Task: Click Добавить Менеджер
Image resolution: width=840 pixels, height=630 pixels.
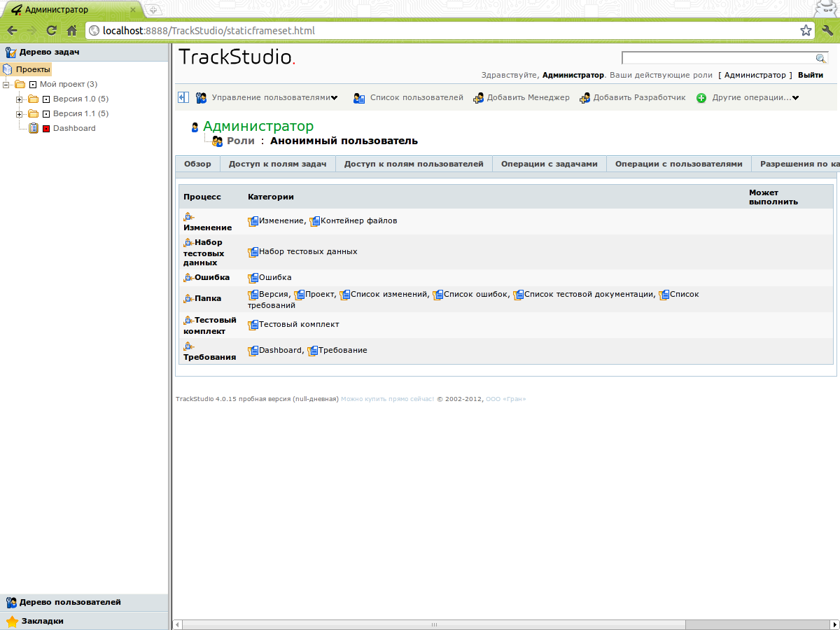Action: click(x=528, y=98)
